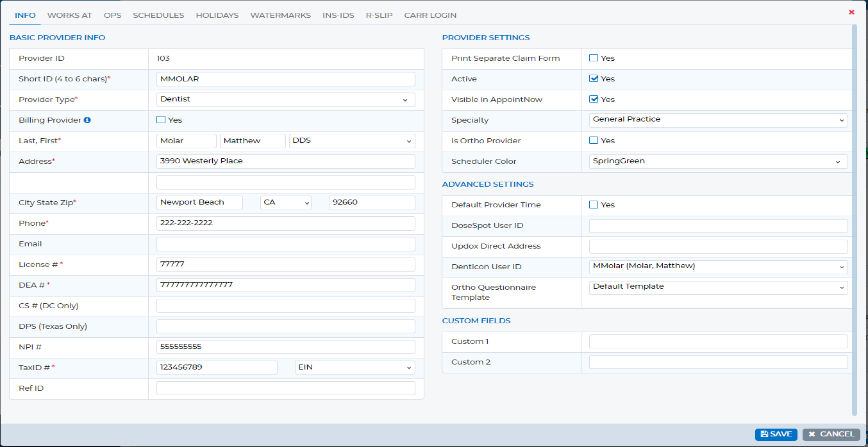Click the second address line field
The height and width of the screenshot is (447, 868).
pyautogui.click(x=286, y=182)
